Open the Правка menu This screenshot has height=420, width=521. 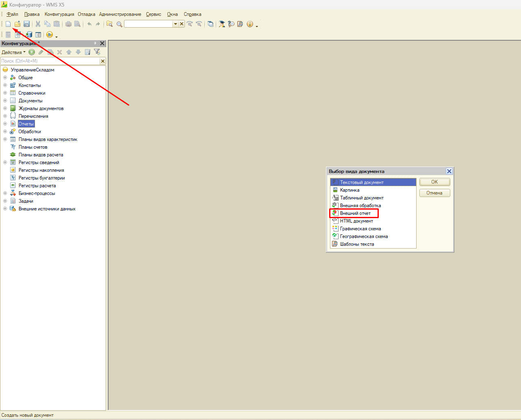coord(32,14)
